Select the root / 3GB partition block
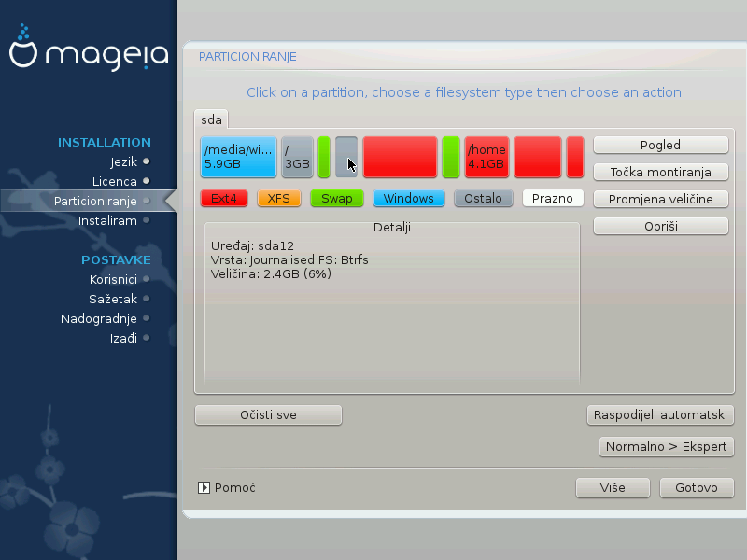 [297, 157]
